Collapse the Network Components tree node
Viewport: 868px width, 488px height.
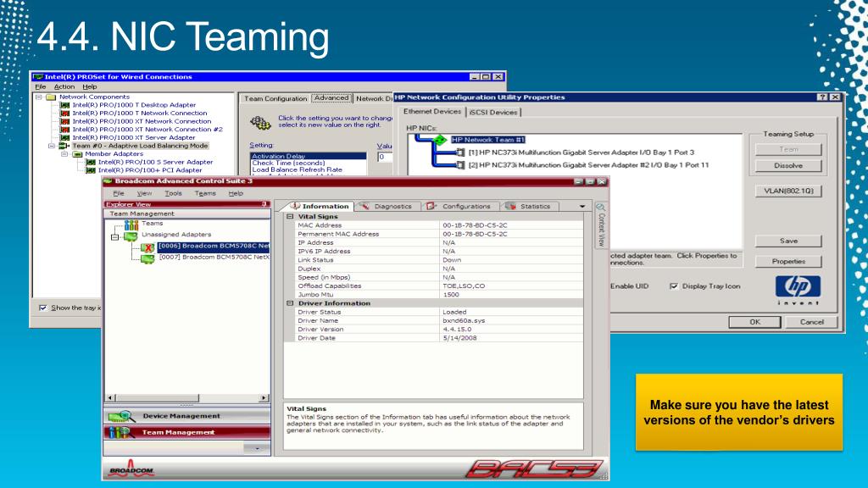(x=39, y=97)
